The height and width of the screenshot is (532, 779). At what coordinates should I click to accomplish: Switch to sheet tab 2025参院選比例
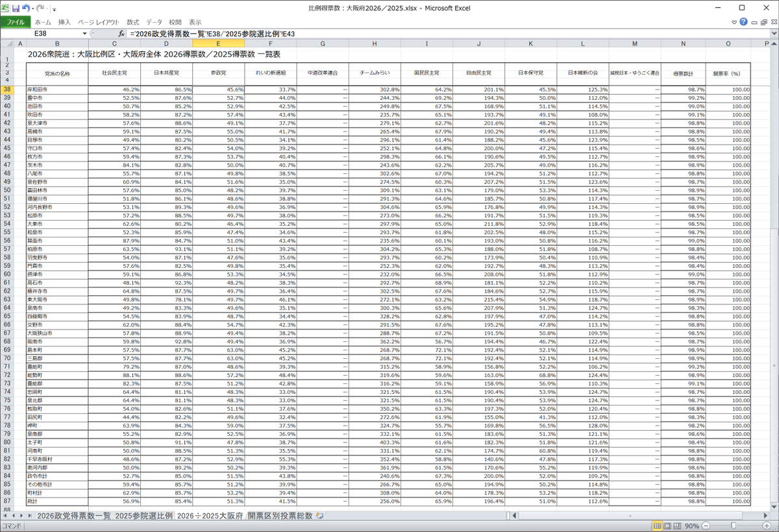click(143, 515)
